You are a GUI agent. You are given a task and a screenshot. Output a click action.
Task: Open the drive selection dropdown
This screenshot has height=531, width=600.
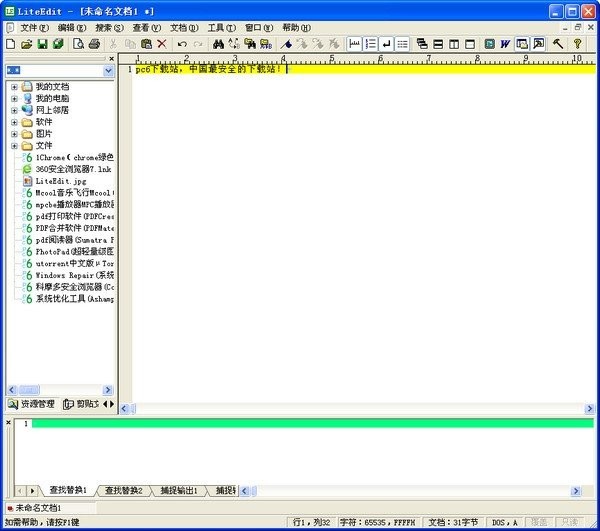(108, 70)
